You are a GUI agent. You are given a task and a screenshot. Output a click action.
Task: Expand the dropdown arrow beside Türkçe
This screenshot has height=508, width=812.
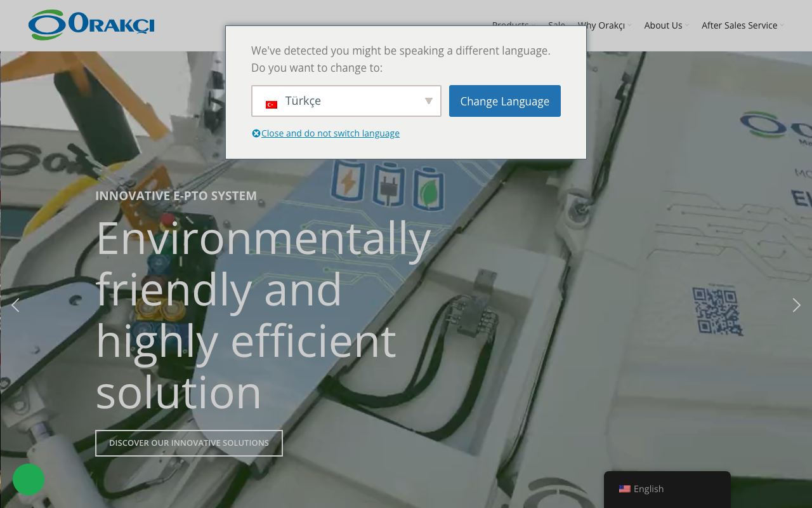pyautogui.click(x=428, y=101)
